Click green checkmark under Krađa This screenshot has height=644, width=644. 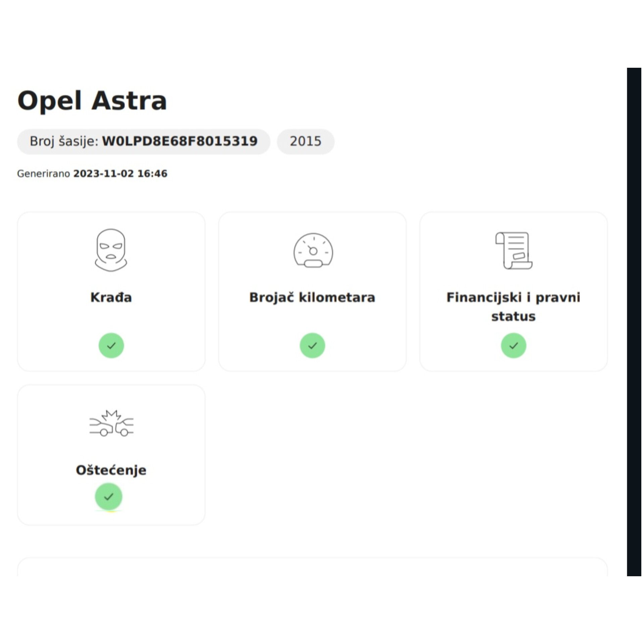click(x=111, y=345)
